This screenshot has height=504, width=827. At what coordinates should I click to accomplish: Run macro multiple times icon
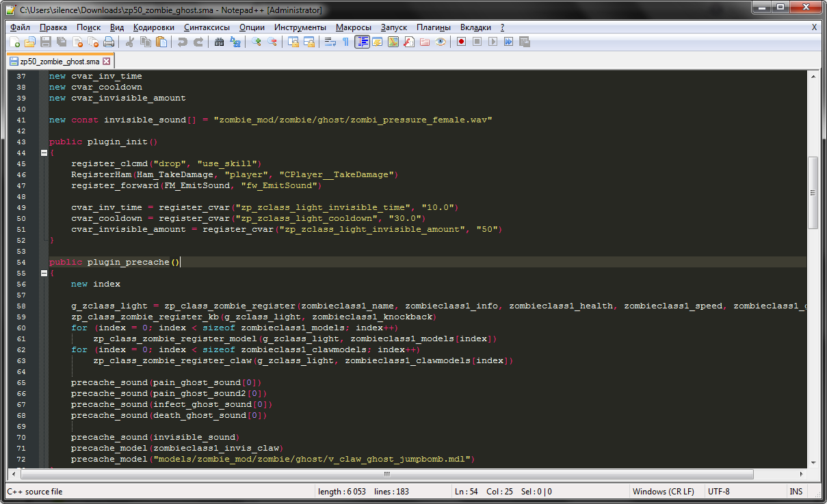[x=509, y=42]
